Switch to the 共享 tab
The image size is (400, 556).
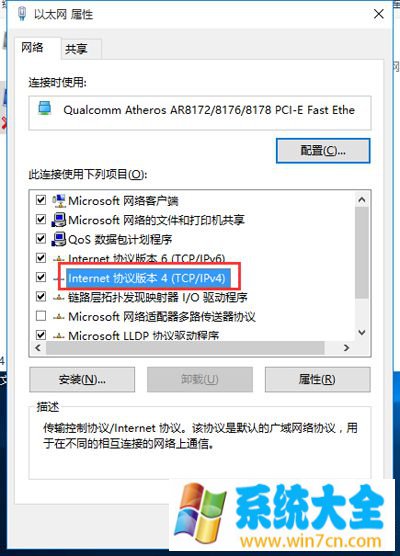pyautogui.click(x=76, y=49)
